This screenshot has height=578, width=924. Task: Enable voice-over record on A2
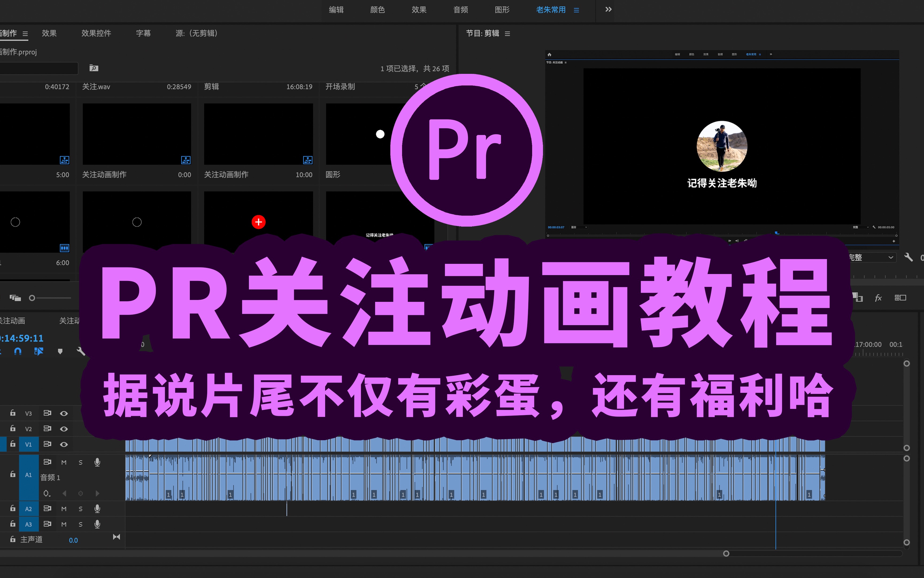pos(97,508)
